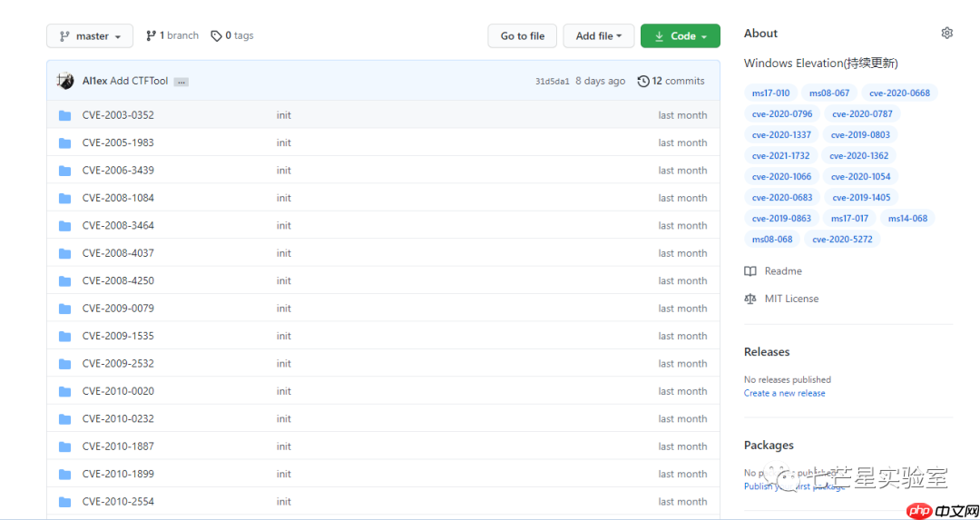Click the MIT License scale icon

point(750,299)
